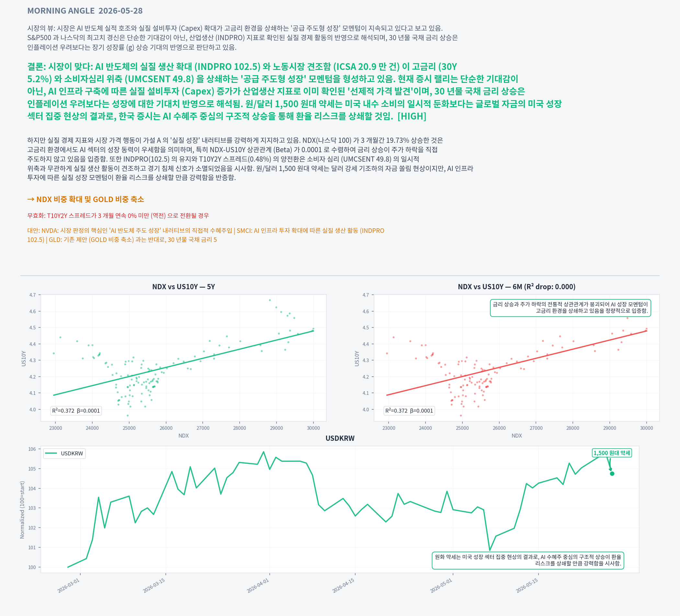Click the green regression line in 5Y chart
The width and height of the screenshot is (680, 616).
click(x=184, y=363)
